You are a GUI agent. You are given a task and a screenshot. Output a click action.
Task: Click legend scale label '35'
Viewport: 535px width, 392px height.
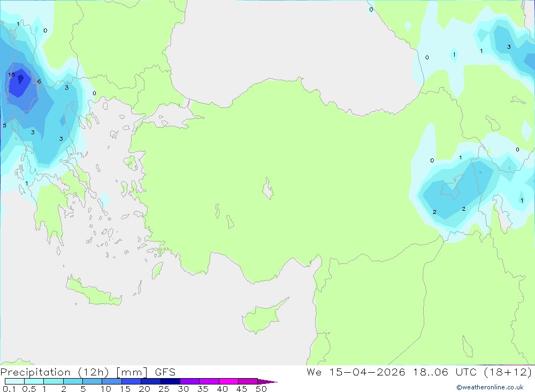[203, 389]
